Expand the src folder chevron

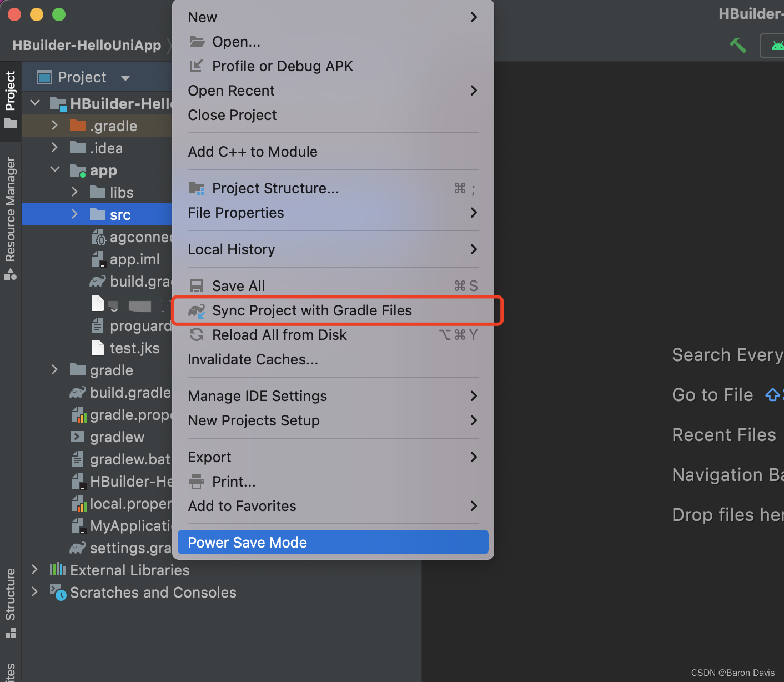pyautogui.click(x=74, y=214)
